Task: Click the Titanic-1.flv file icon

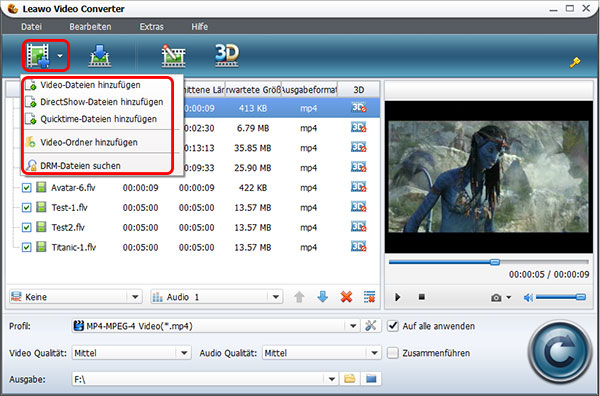Action: click(x=41, y=247)
